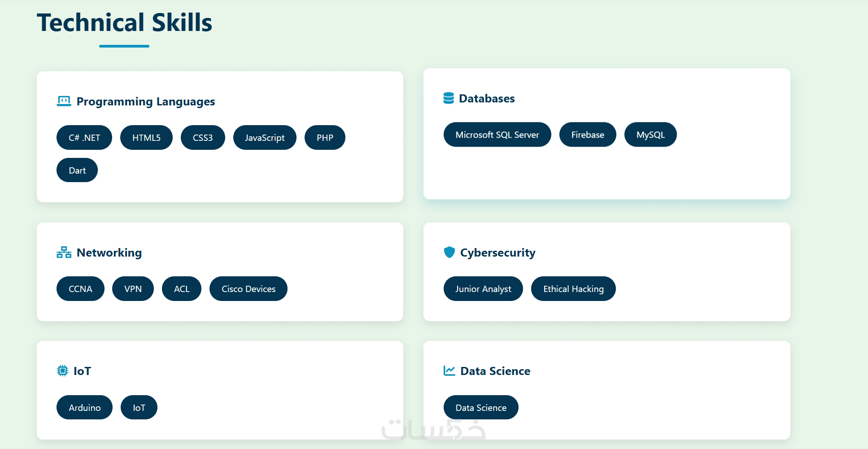Click the Firebase skill pill
Image resolution: width=868 pixels, height=449 pixels.
(588, 135)
